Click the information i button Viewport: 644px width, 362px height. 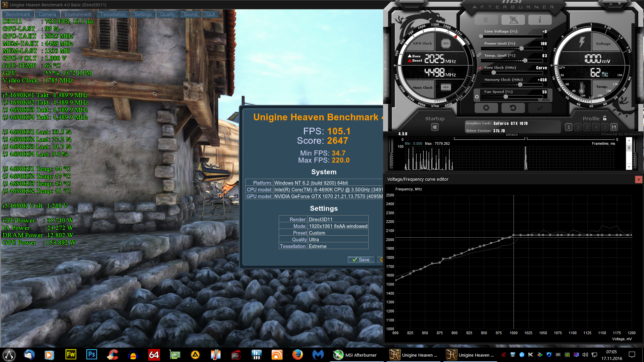point(540,20)
